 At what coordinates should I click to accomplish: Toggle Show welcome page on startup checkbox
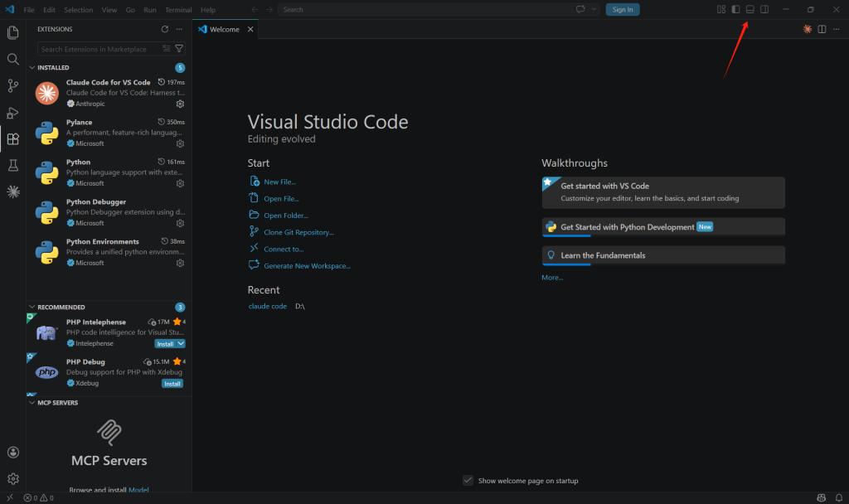pos(468,481)
